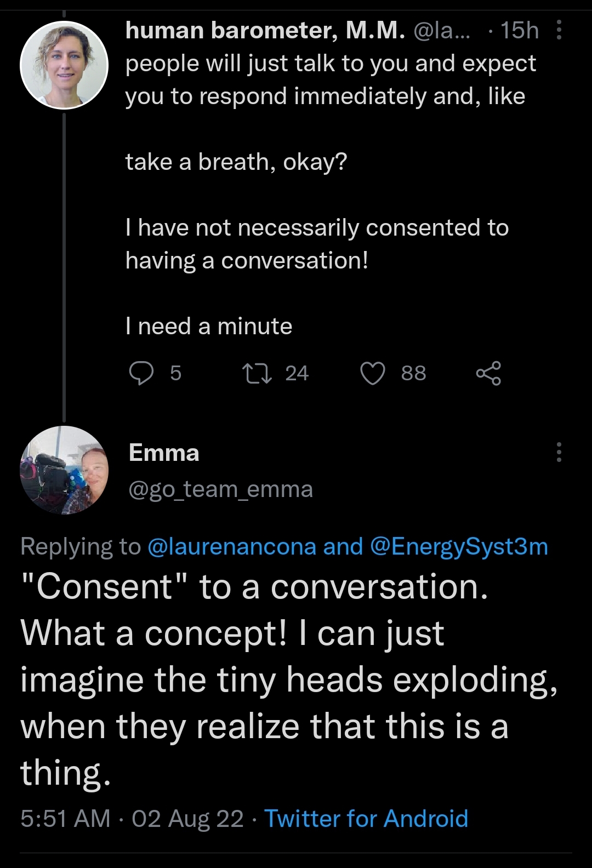Click the @go_team_emma handle

coord(221,489)
